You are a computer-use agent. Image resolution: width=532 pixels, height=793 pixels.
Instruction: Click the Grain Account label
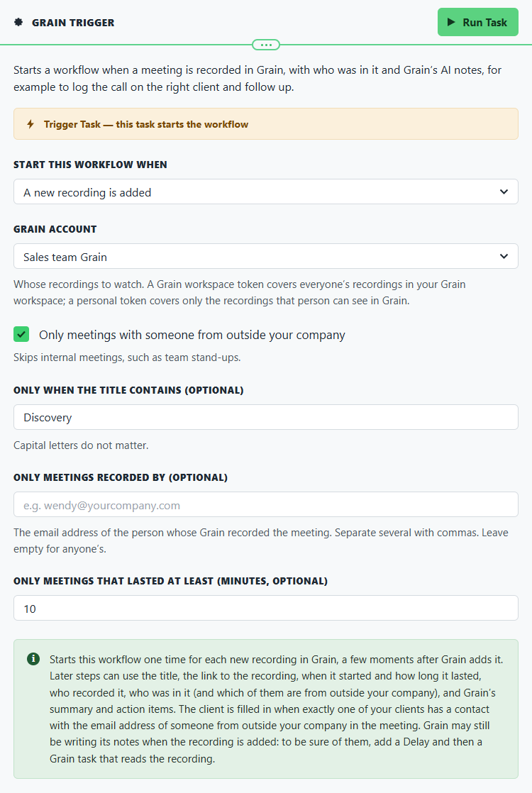[x=55, y=229]
